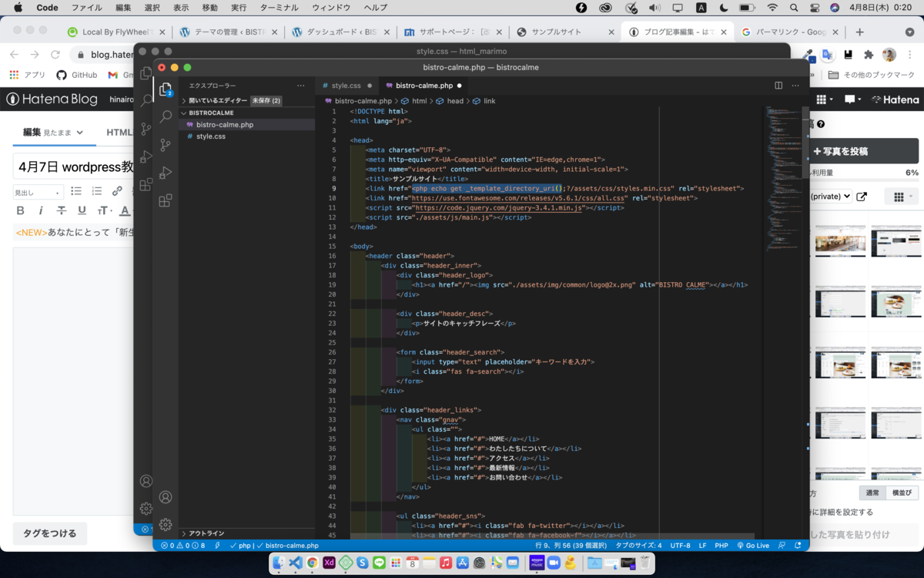Open Source Control in bistrocalme VS Code window

pos(166,145)
